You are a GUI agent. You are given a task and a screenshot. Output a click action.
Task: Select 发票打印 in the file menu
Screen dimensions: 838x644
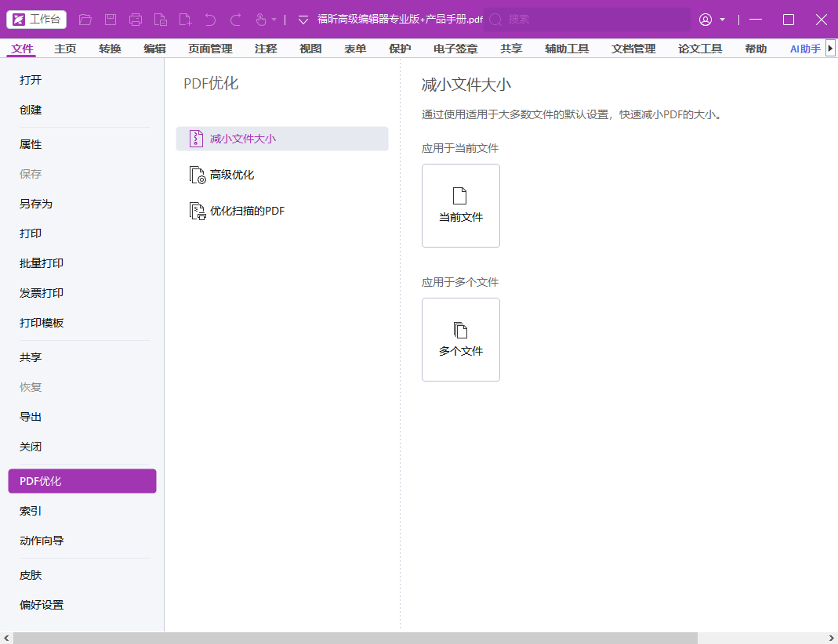[42, 293]
